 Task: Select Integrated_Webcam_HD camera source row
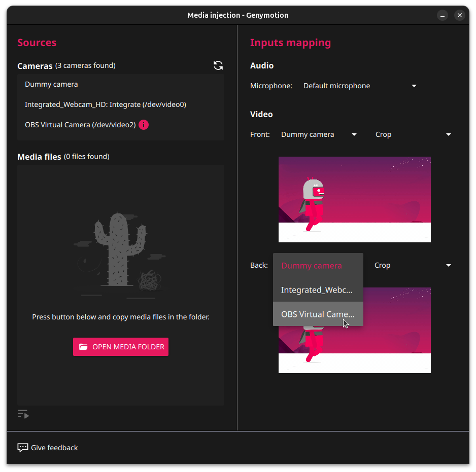(121, 104)
